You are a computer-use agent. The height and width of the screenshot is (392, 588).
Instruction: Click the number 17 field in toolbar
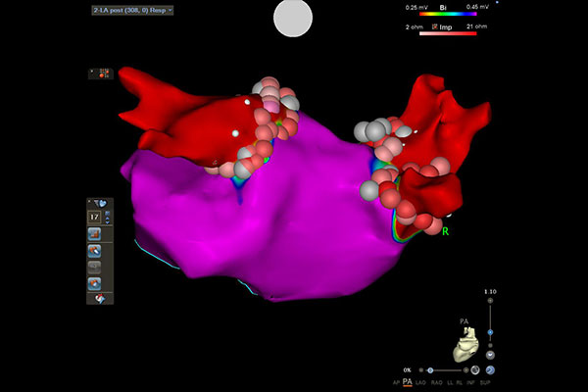[95, 217]
